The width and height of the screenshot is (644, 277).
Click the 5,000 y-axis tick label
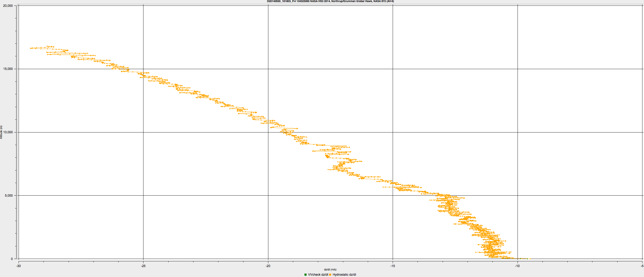point(9,196)
